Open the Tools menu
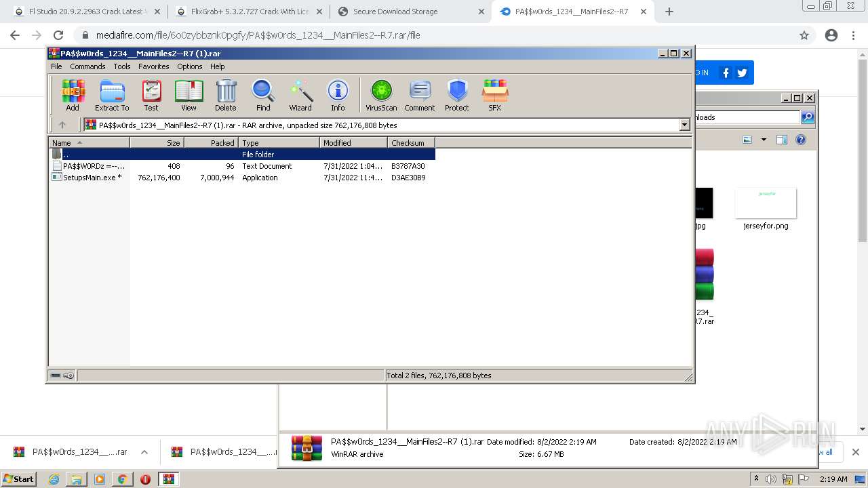The height and width of the screenshot is (488, 868). coord(122,66)
